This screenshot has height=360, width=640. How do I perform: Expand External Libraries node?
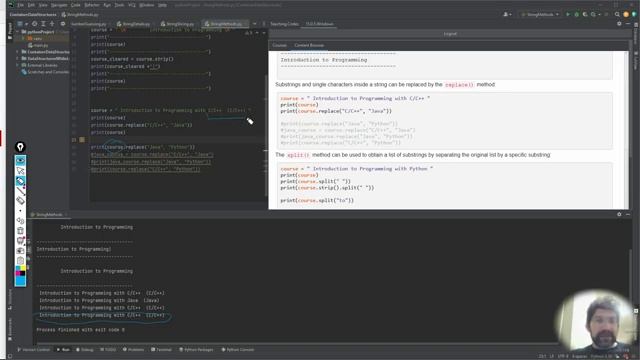tap(18, 65)
